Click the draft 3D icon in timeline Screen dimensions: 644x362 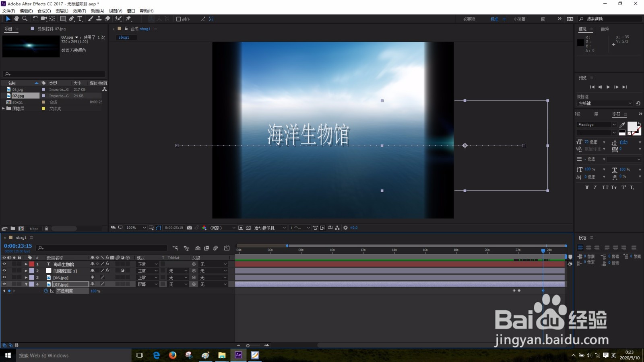(186, 248)
